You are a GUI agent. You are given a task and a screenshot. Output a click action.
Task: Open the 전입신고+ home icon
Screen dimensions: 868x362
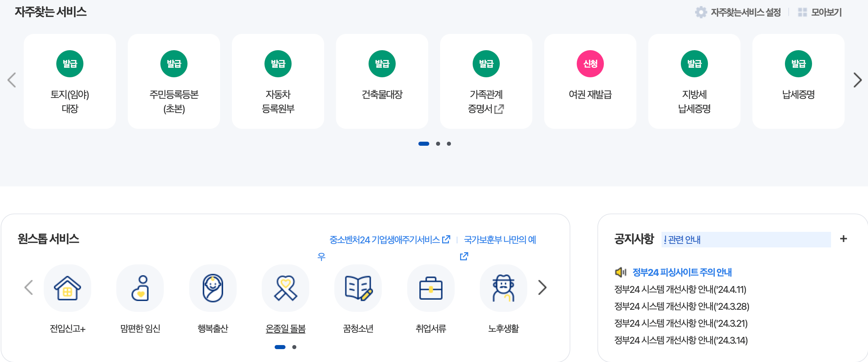point(67,288)
